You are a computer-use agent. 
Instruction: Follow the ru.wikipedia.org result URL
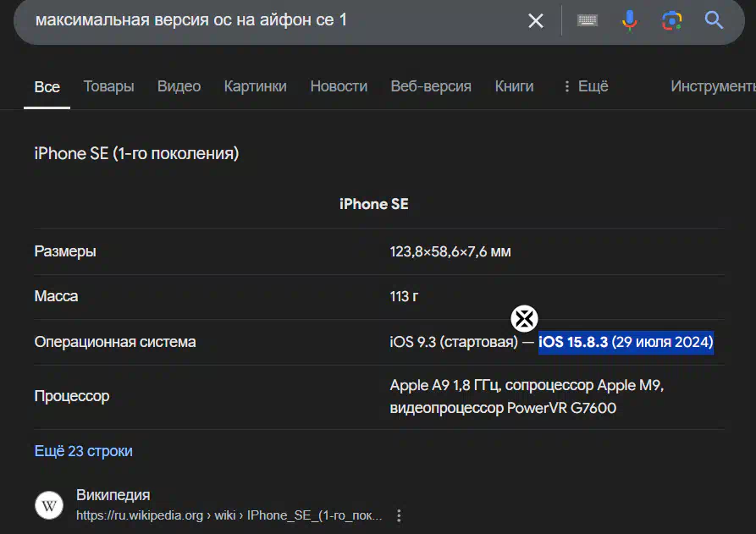click(229, 515)
